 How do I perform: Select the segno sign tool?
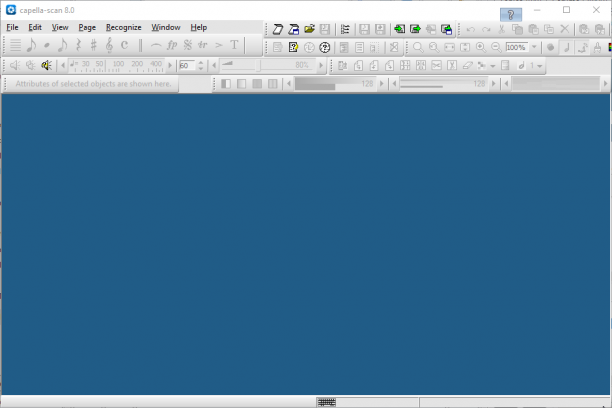tap(187, 45)
